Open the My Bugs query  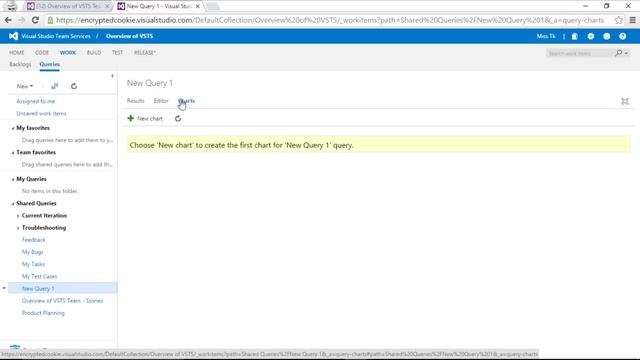33,252
